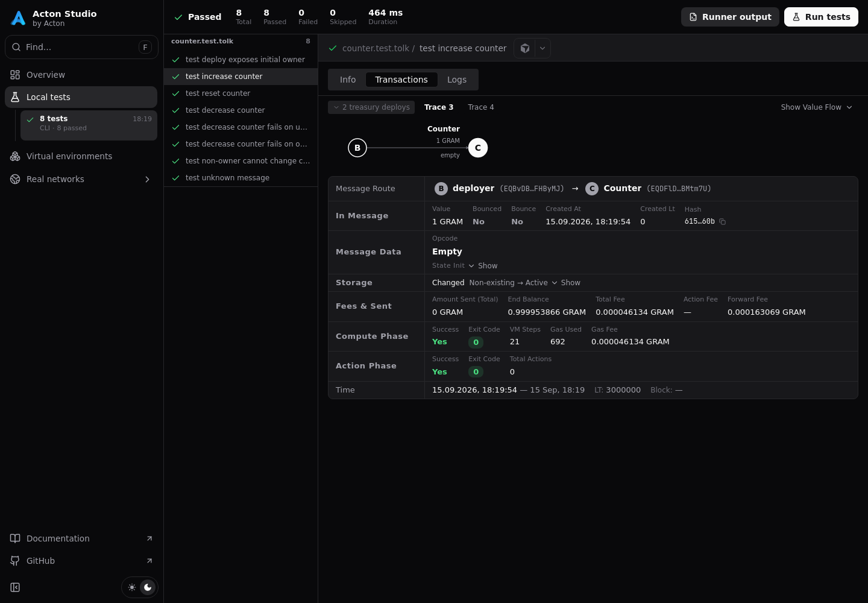This screenshot has height=603, width=868.
Task: Click the checkmark beside 8 tests run
Action: [30, 119]
